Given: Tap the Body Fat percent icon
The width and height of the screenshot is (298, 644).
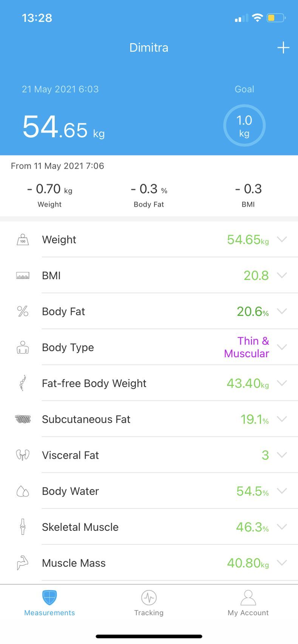Looking at the screenshot, I should [23, 311].
